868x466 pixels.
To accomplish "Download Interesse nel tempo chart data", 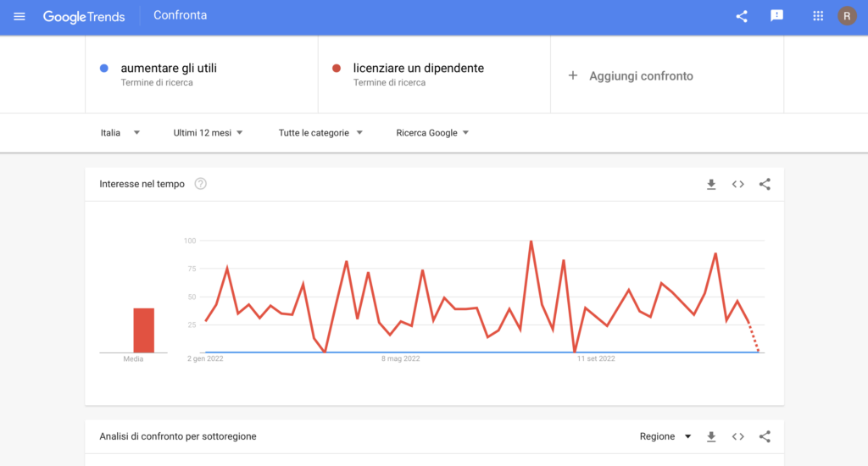I will pyautogui.click(x=711, y=184).
